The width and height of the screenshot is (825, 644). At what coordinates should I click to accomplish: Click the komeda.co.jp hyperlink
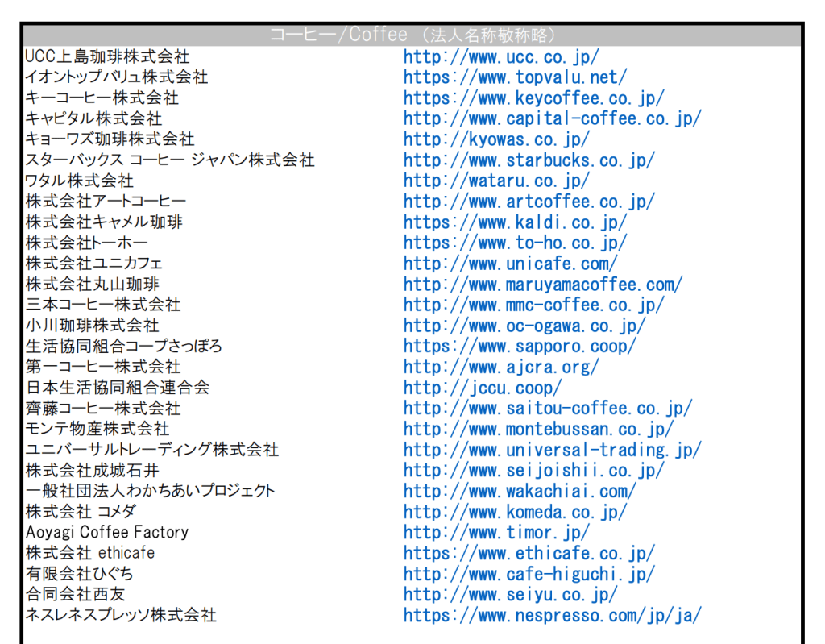(x=515, y=512)
